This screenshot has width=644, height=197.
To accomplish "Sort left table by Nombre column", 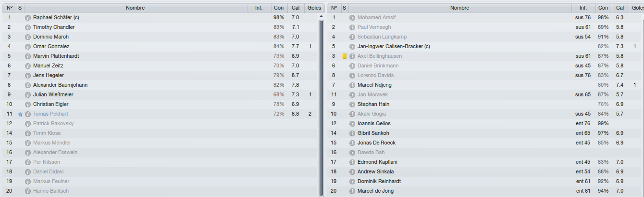I will (135, 8).
